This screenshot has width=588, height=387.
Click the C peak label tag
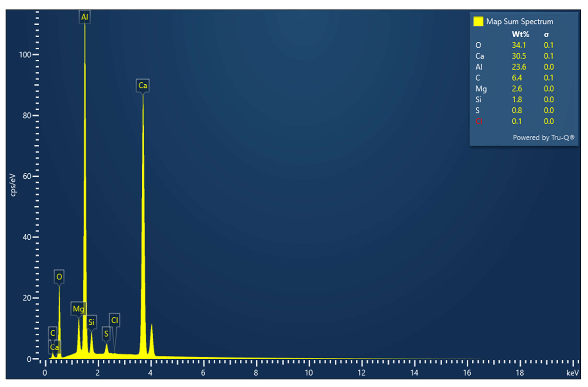coord(53,333)
